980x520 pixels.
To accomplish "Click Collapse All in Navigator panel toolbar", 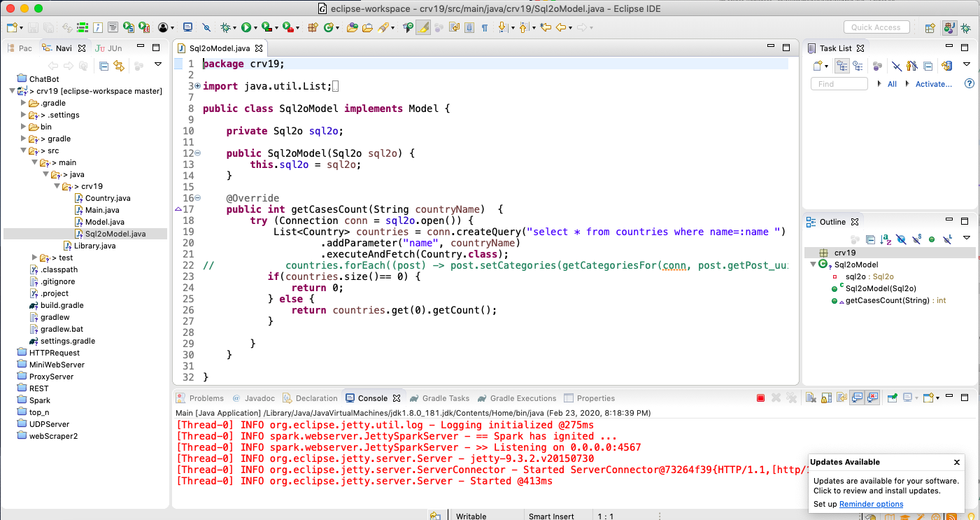I will click(104, 66).
